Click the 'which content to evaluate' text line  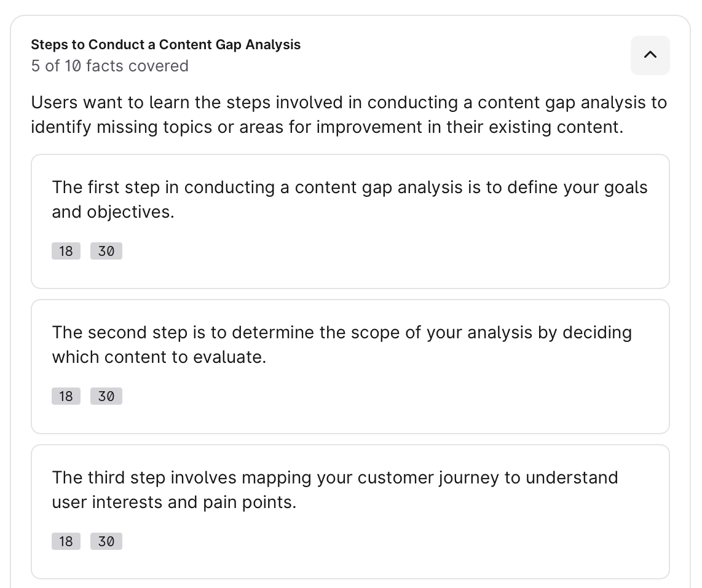click(159, 357)
